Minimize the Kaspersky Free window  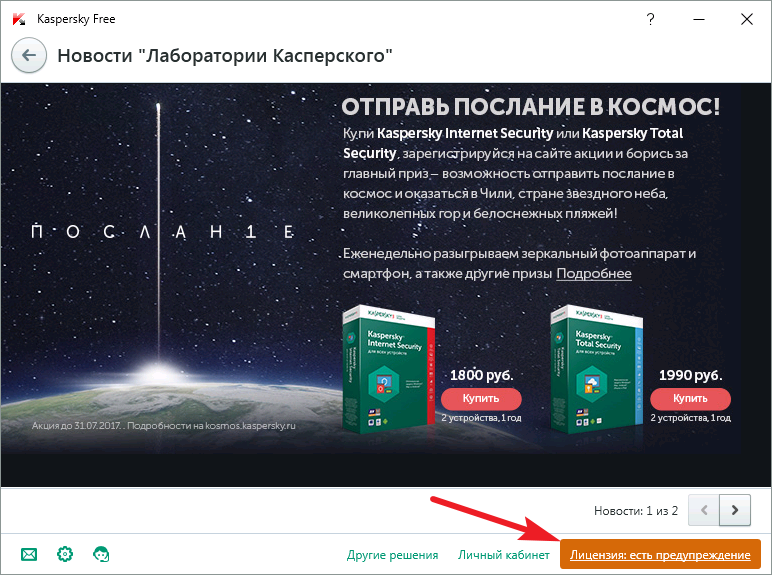click(699, 19)
